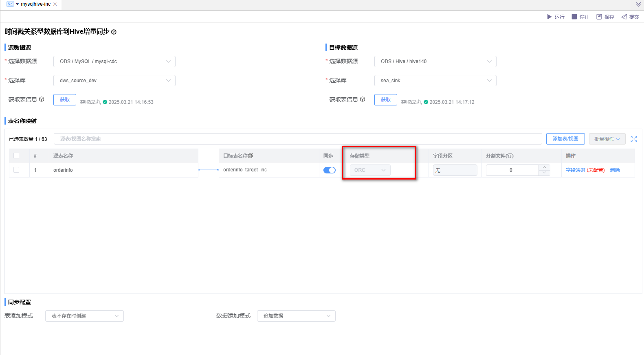The height and width of the screenshot is (355, 644).
Task: Check the select-all header checkbox
Action: click(16, 156)
